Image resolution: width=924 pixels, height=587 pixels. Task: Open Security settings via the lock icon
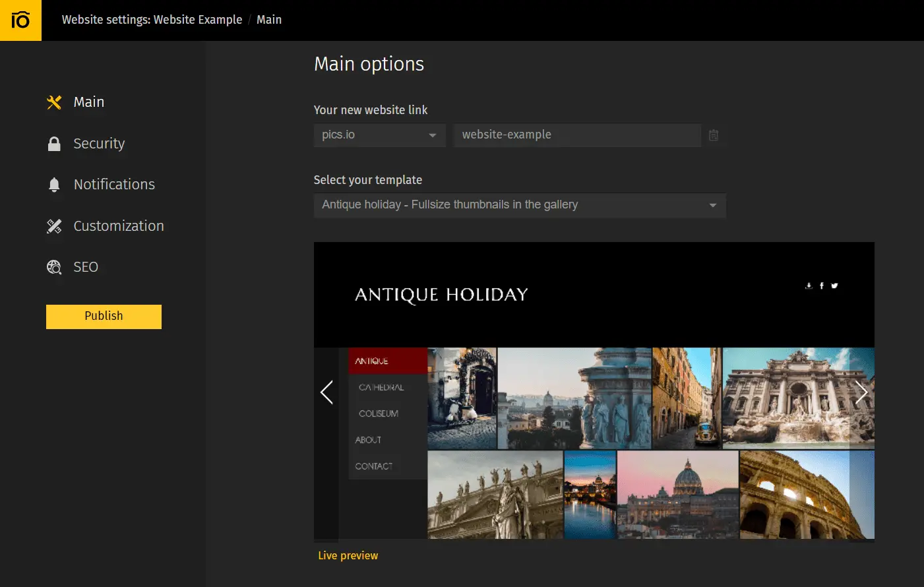point(54,143)
